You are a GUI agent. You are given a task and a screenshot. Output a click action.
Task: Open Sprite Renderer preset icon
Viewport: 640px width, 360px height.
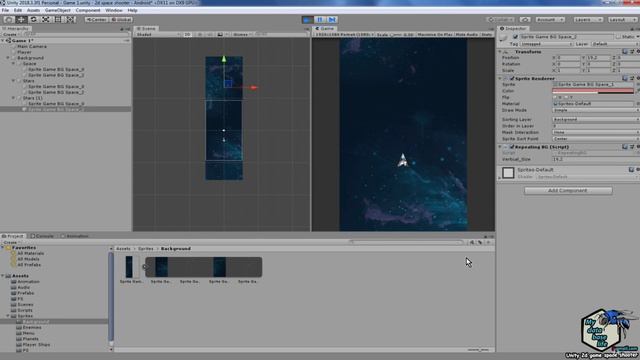(x=632, y=78)
